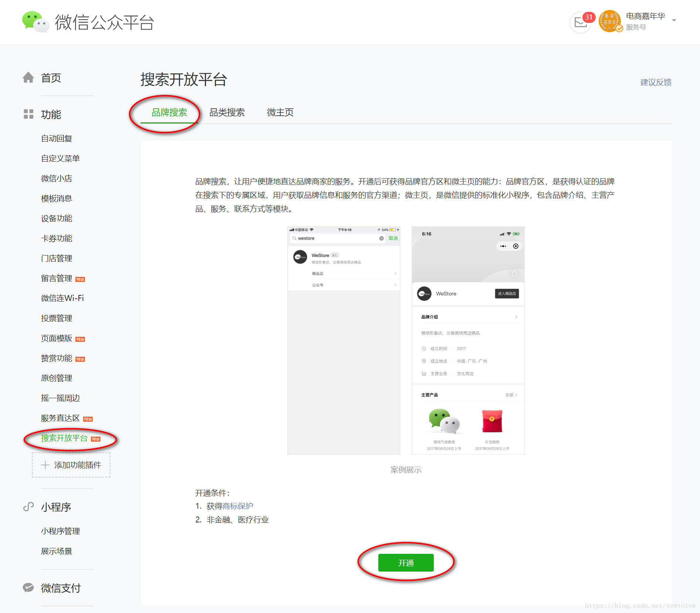The image size is (700, 613).
Task: Click the 功能 grid icon
Action: pyautogui.click(x=28, y=114)
